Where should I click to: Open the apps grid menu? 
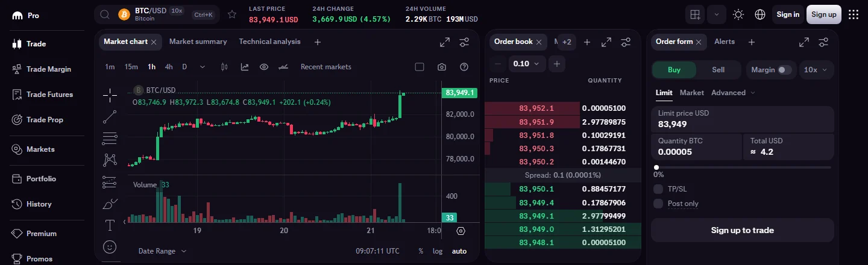pyautogui.click(x=854, y=14)
